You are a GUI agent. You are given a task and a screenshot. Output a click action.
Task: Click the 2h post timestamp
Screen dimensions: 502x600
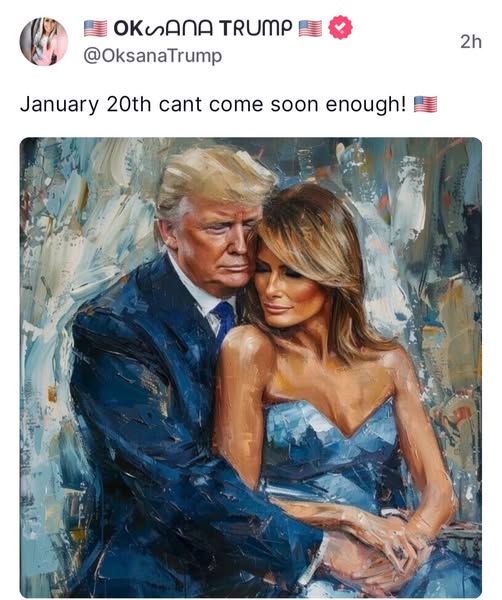[471, 42]
